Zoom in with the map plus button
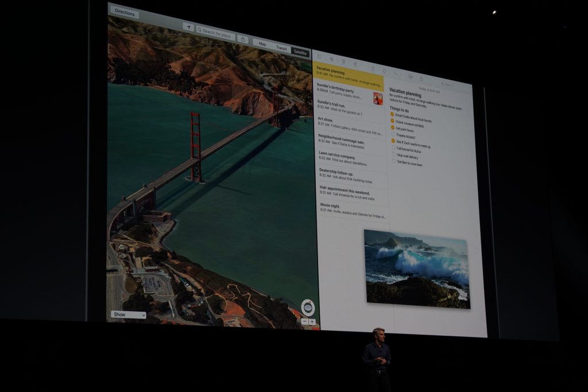 click(312, 322)
